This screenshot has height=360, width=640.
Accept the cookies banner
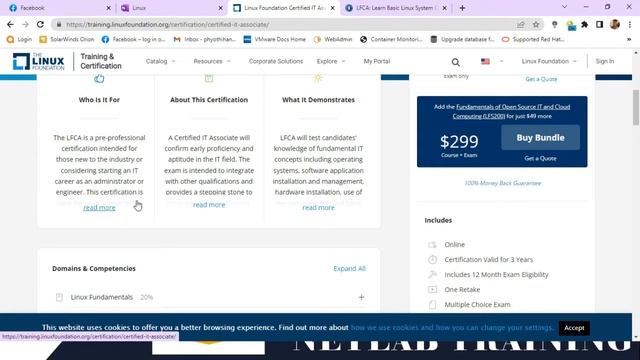click(x=574, y=328)
